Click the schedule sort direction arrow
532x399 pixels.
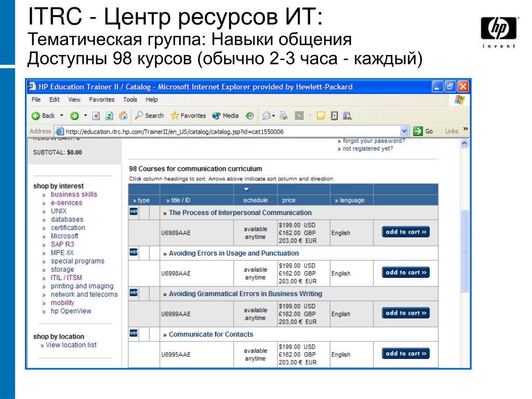click(247, 189)
